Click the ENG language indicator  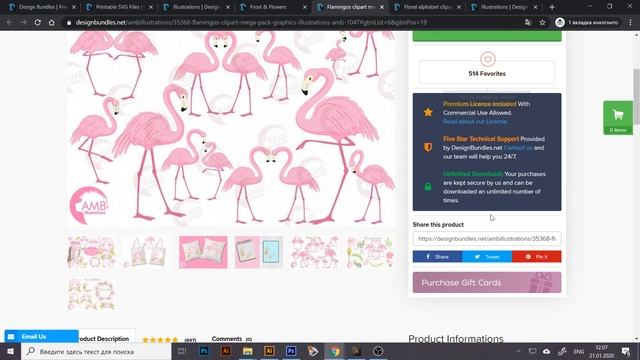(579, 351)
